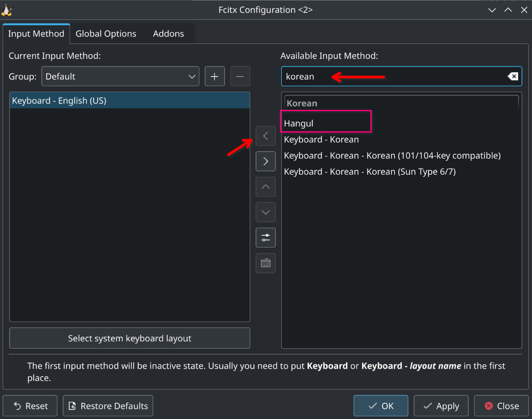Move input method down in list
This screenshot has height=419, width=532.
coord(266,212)
